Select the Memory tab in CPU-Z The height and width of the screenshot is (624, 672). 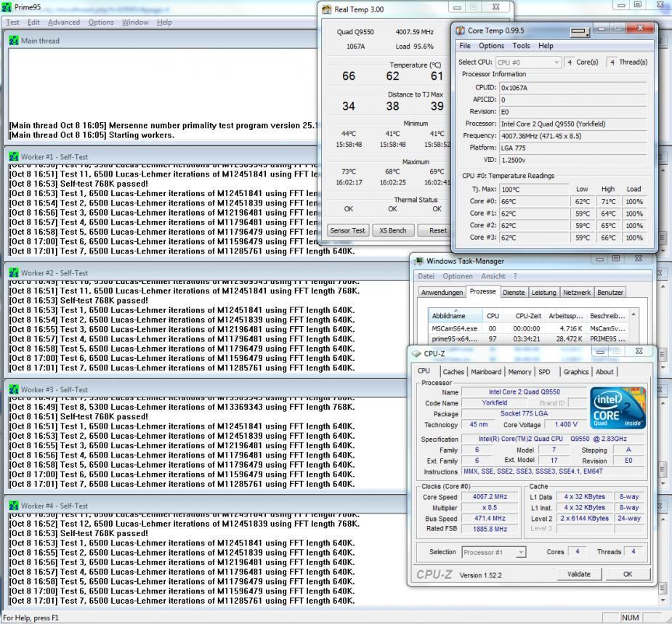[x=519, y=372]
